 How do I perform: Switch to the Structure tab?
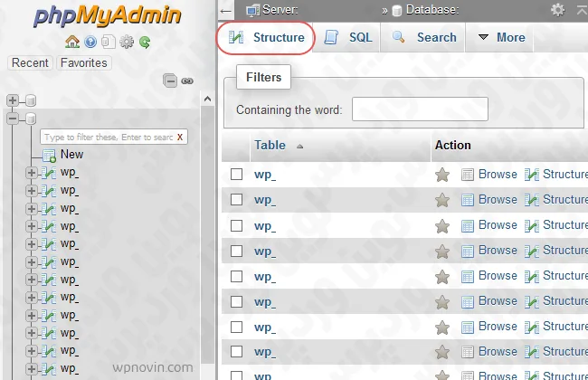[x=266, y=37]
